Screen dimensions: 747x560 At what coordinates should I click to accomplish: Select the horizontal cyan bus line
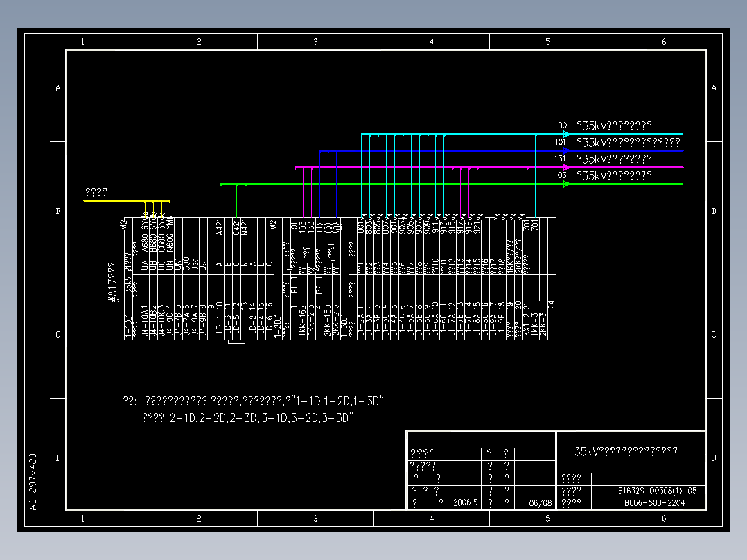click(522, 134)
